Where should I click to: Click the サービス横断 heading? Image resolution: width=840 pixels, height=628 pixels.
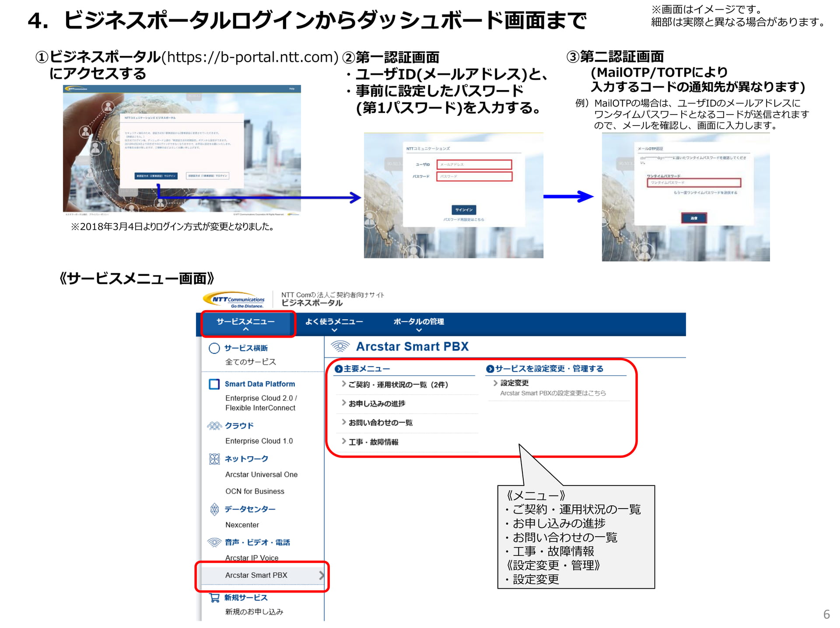(x=246, y=348)
